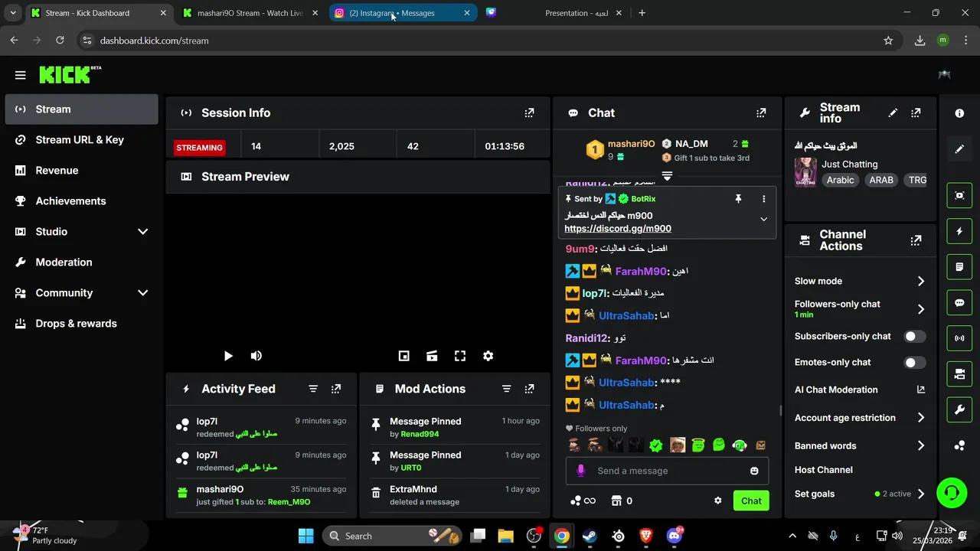980x551 pixels.
Task: Click username Reem_M9O in Activity Feed
Action: (289, 502)
